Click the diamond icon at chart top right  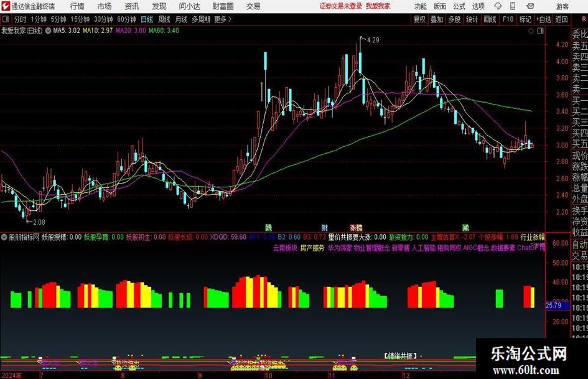(531, 30)
